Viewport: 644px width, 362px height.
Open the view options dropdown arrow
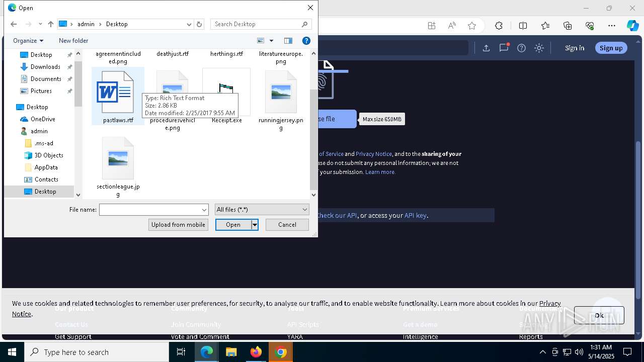click(271, 41)
